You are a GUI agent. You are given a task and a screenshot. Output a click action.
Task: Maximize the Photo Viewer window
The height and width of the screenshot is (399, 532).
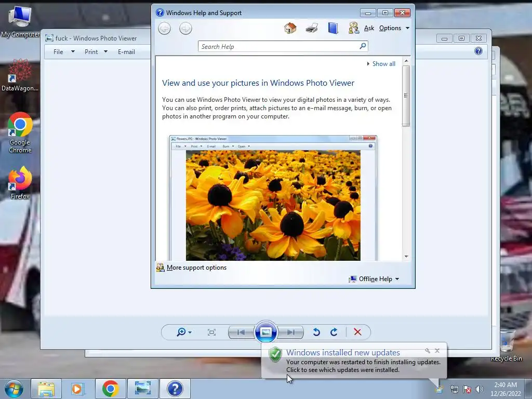point(461,38)
